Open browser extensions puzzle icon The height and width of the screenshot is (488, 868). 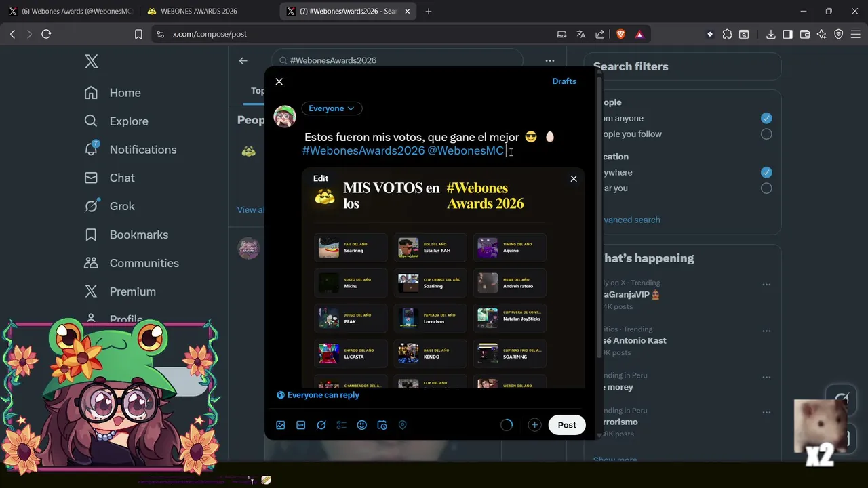click(x=728, y=34)
